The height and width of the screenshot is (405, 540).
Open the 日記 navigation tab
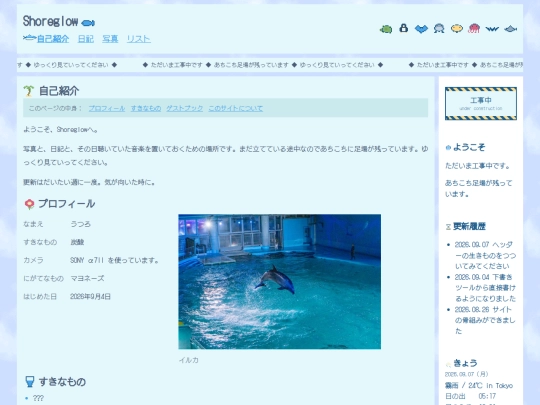point(85,39)
